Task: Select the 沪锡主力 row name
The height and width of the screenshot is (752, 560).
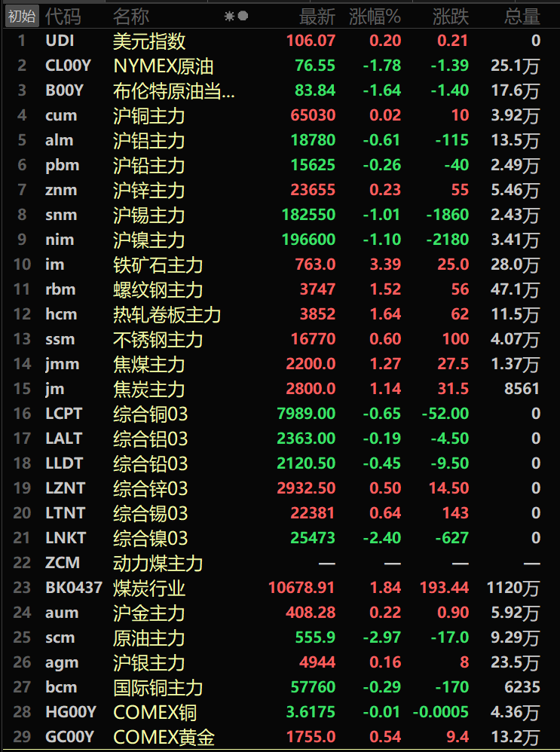Action: 149,215
